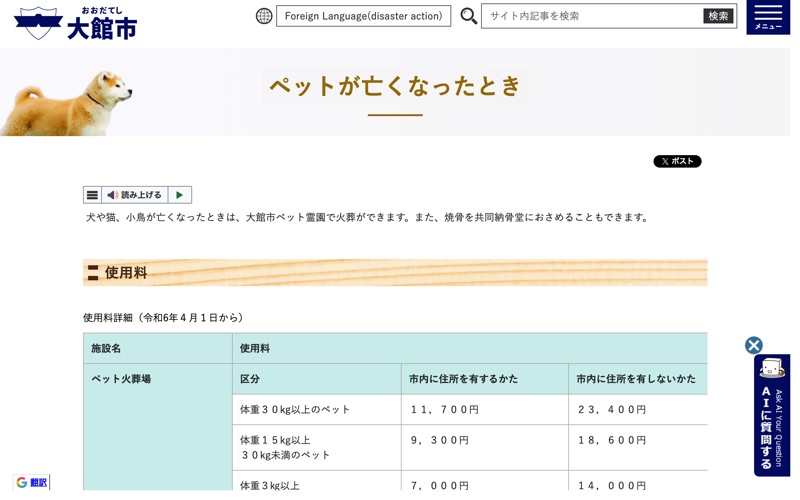The image size is (800, 500).
Task: Select the intro paragraph about 大館市ペット霊園
Action: tap(367, 217)
